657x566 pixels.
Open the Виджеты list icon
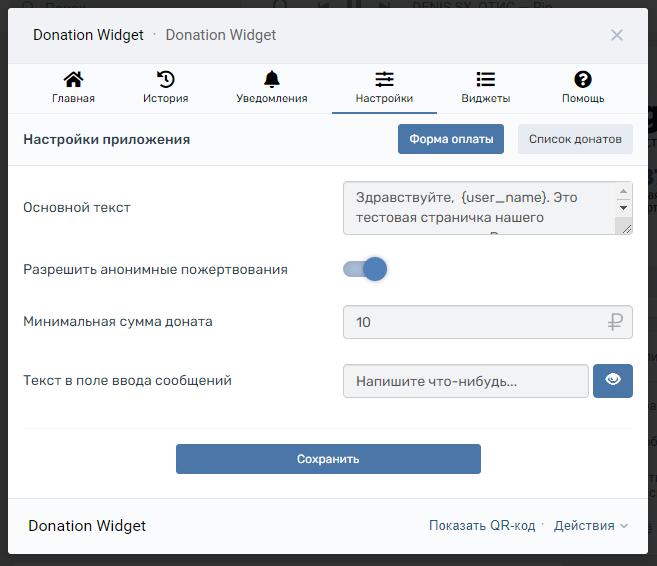[486, 80]
